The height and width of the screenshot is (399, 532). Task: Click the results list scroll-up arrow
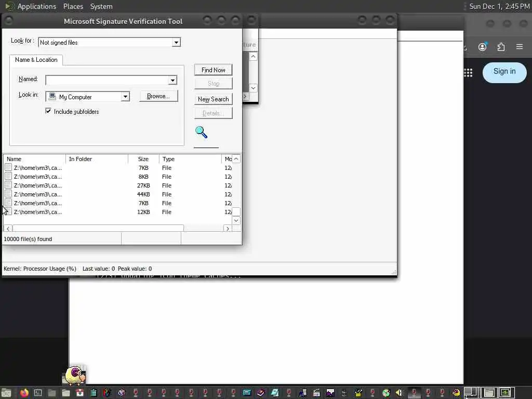(236, 159)
